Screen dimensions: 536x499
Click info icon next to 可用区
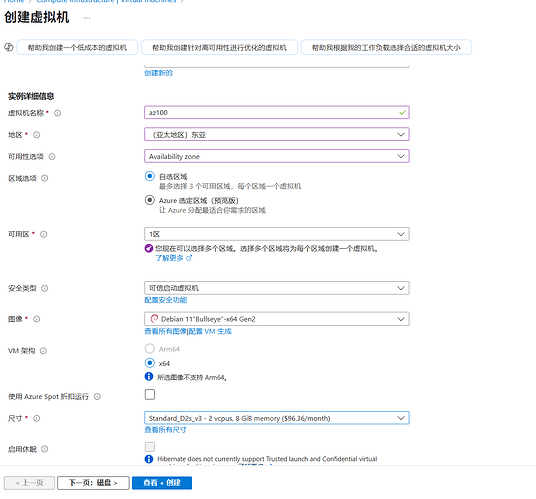pyautogui.click(x=43, y=234)
